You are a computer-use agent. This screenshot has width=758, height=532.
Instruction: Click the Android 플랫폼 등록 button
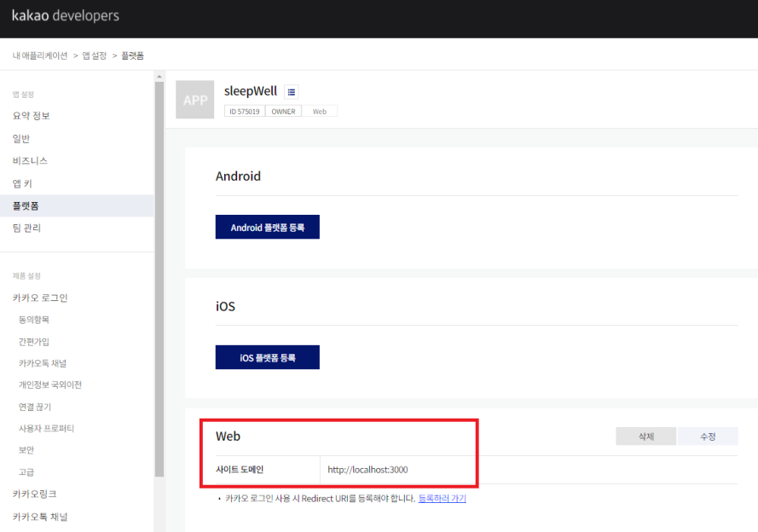pos(268,227)
